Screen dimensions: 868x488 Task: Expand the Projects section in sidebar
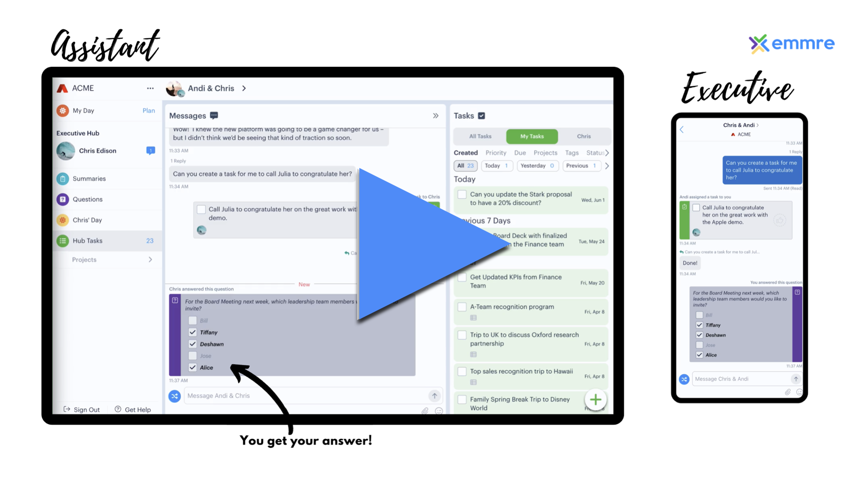click(x=150, y=259)
